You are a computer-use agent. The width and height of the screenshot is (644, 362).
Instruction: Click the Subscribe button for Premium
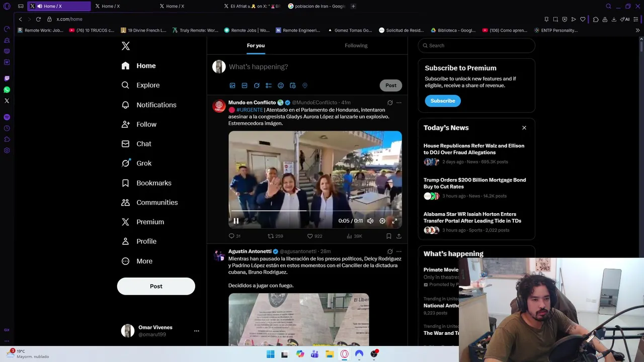click(x=443, y=101)
